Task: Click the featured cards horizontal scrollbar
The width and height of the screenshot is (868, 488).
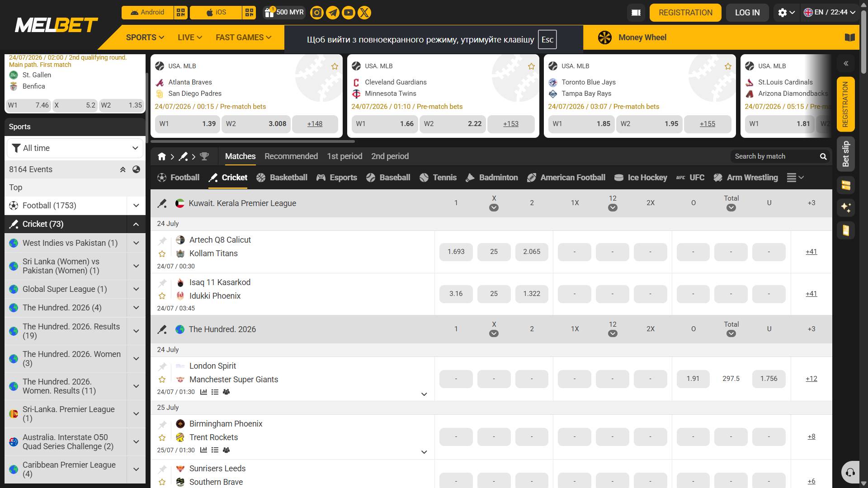Action: 252,141
